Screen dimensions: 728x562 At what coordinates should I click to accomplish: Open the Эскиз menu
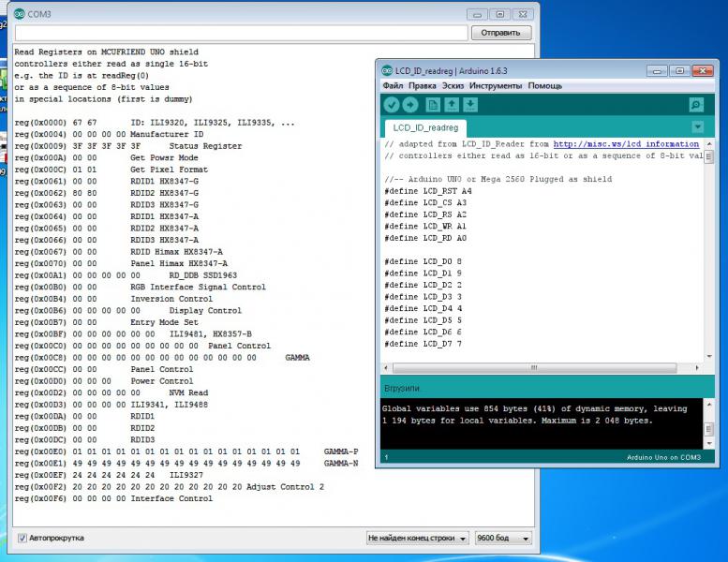(x=454, y=86)
